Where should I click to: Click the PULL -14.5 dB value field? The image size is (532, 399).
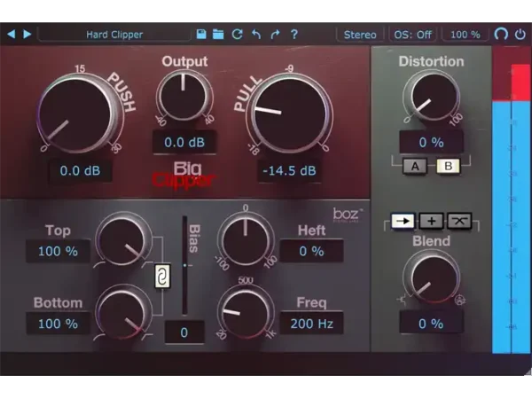click(x=289, y=170)
